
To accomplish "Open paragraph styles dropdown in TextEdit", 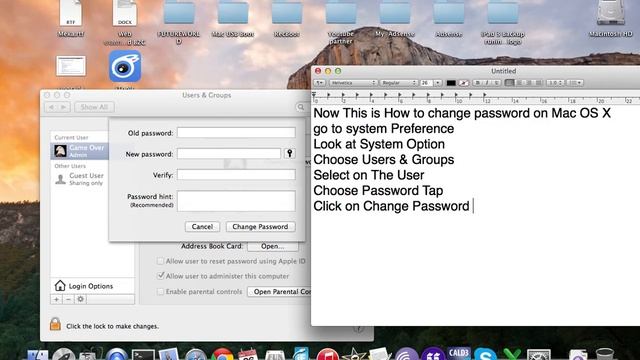I will [x=320, y=83].
